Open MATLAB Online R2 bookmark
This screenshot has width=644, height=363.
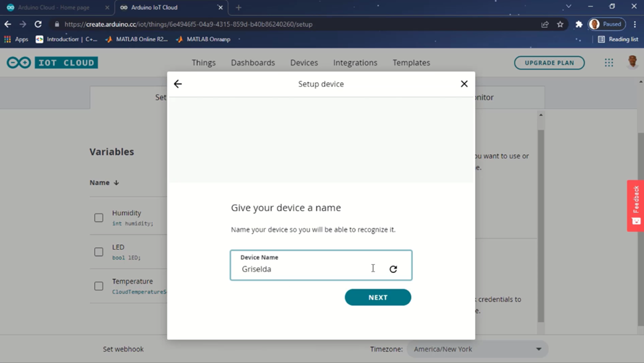click(x=137, y=40)
